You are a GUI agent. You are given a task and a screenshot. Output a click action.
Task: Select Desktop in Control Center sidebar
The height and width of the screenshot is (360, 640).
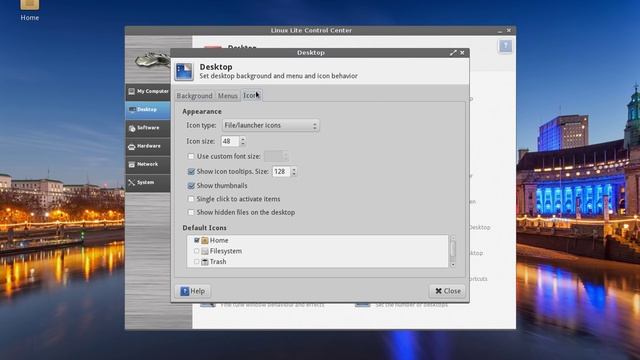[148, 110]
